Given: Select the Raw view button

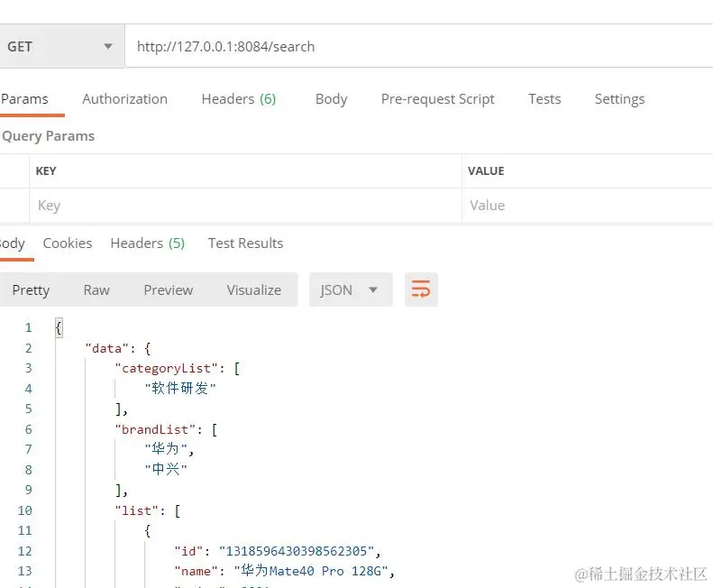Looking at the screenshot, I should tap(96, 289).
